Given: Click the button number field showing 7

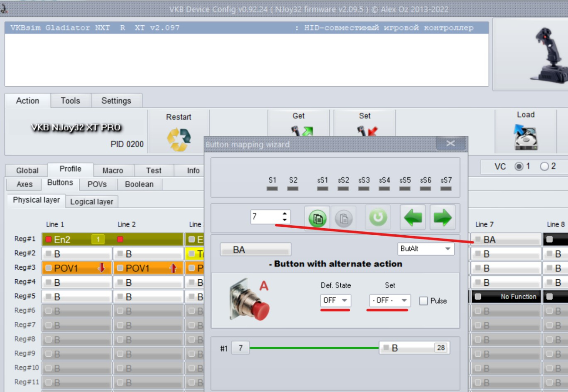Looking at the screenshot, I should click(x=267, y=217).
